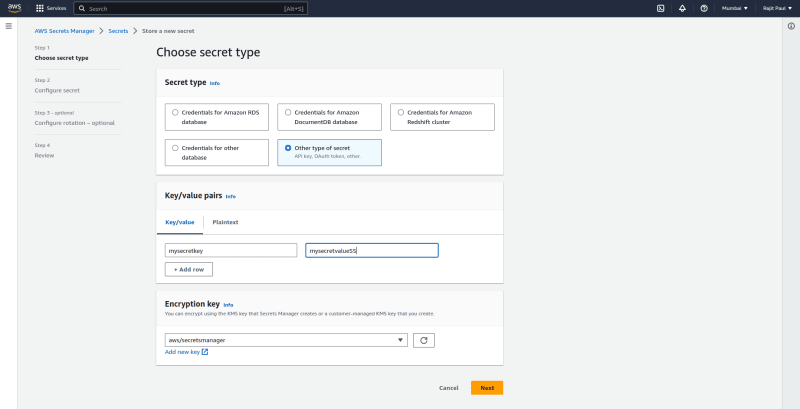800x409 pixels.
Task: Click Step 2 Configure secret
Action: pos(57,91)
